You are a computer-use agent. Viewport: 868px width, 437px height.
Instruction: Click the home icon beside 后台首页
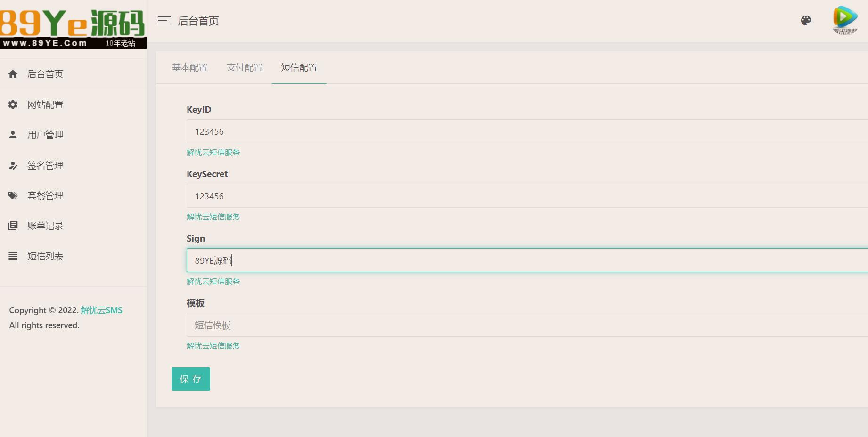pos(13,74)
